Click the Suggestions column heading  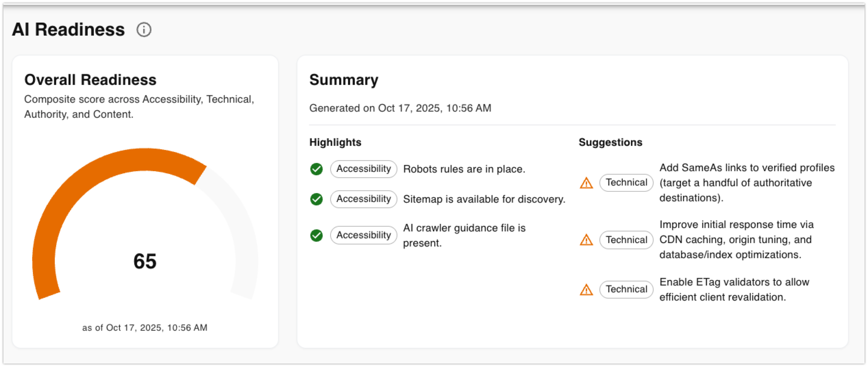click(x=610, y=142)
